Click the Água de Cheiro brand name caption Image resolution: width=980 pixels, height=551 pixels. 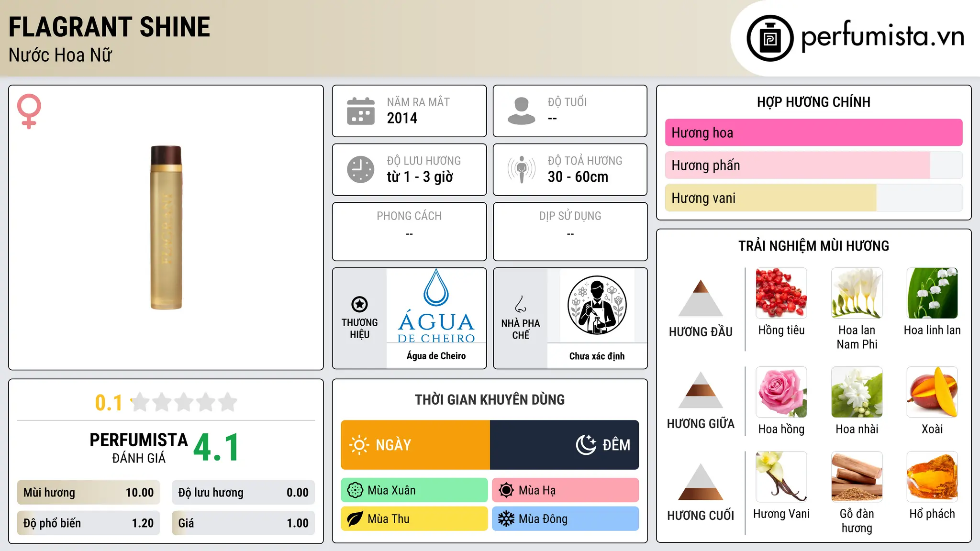436,356
